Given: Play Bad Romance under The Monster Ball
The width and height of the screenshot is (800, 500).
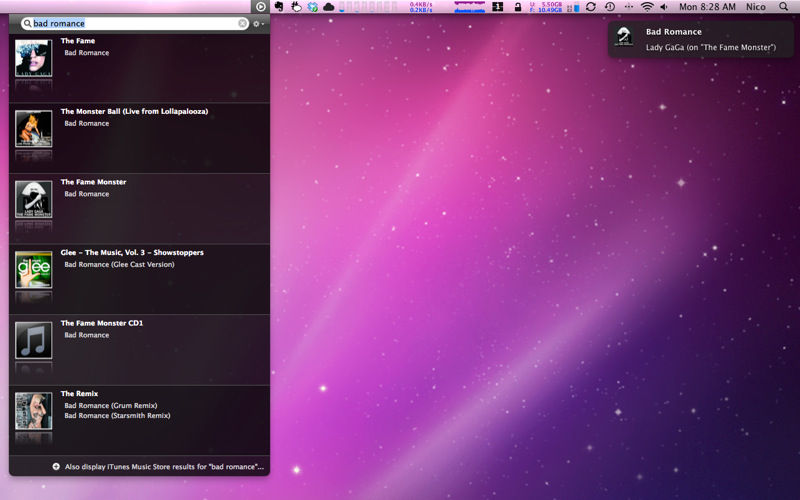Looking at the screenshot, I should [x=87, y=123].
